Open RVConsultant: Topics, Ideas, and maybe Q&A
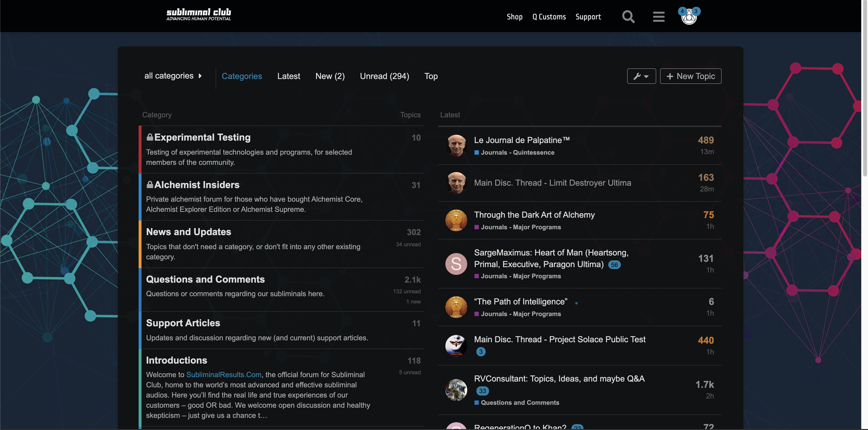868x430 pixels. point(559,379)
